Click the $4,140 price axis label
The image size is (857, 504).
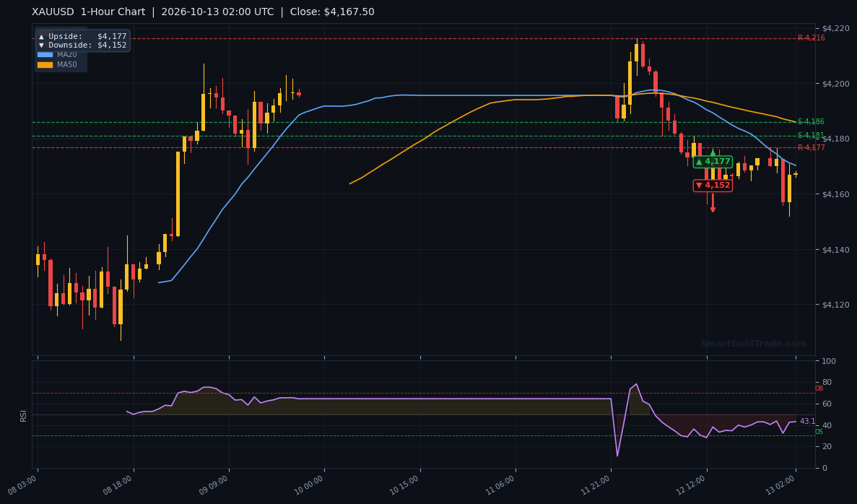pos(836,250)
